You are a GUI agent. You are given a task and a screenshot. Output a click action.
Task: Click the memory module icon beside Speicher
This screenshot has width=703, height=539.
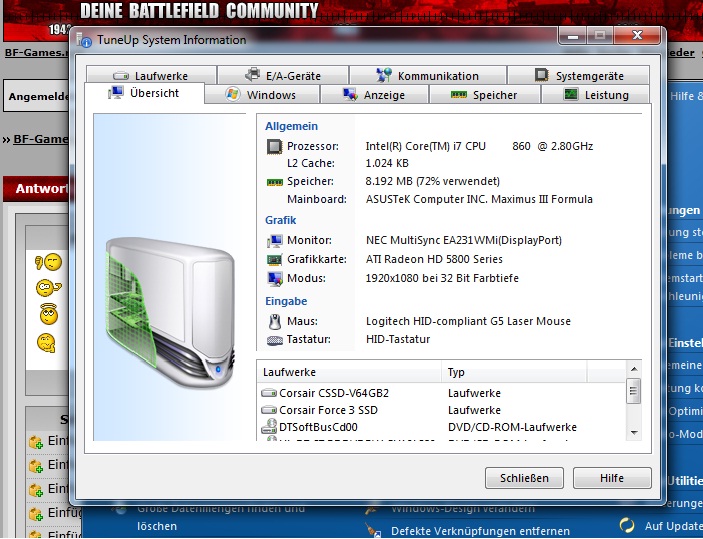coord(274,182)
